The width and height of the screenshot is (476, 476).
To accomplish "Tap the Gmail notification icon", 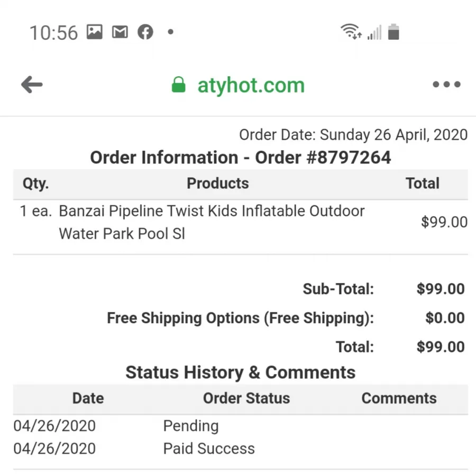I will [x=120, y=32].
